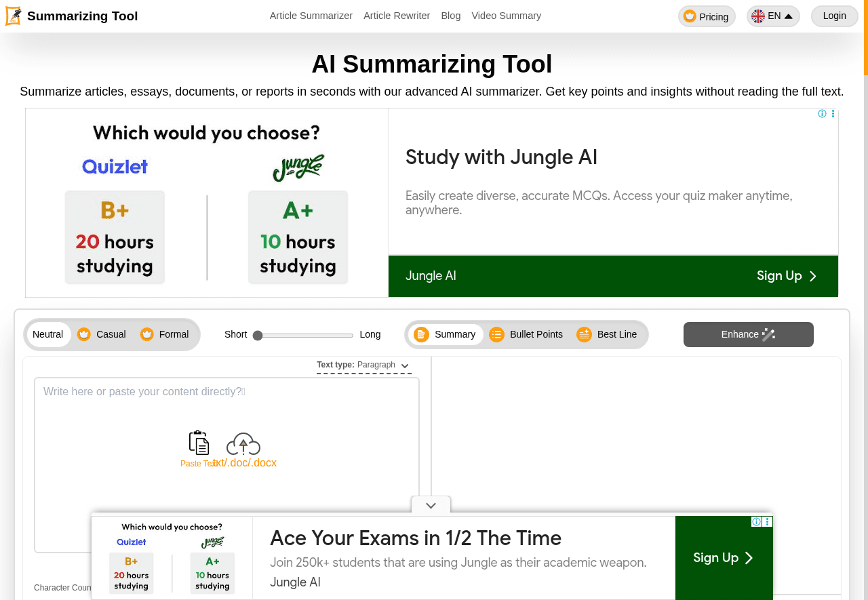This screenshot has width=868, height=600.
Task: Select the Neutral tone option
Action: (48, 334)
